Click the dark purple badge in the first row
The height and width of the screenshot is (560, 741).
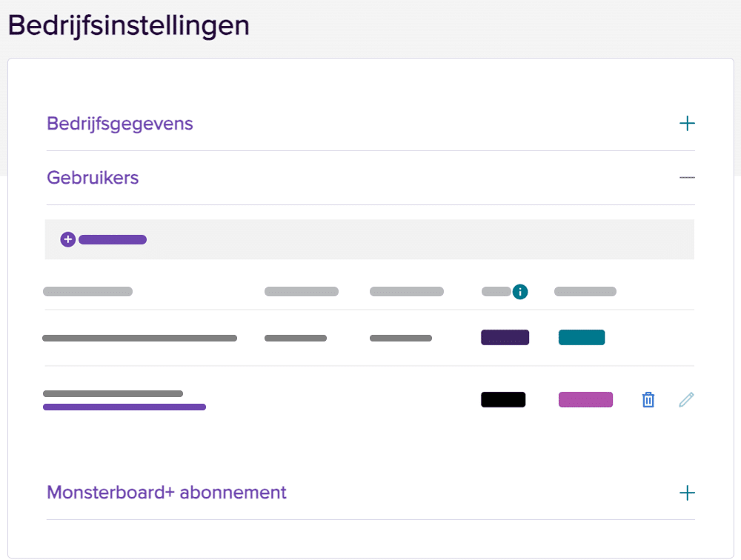(505, 338)
